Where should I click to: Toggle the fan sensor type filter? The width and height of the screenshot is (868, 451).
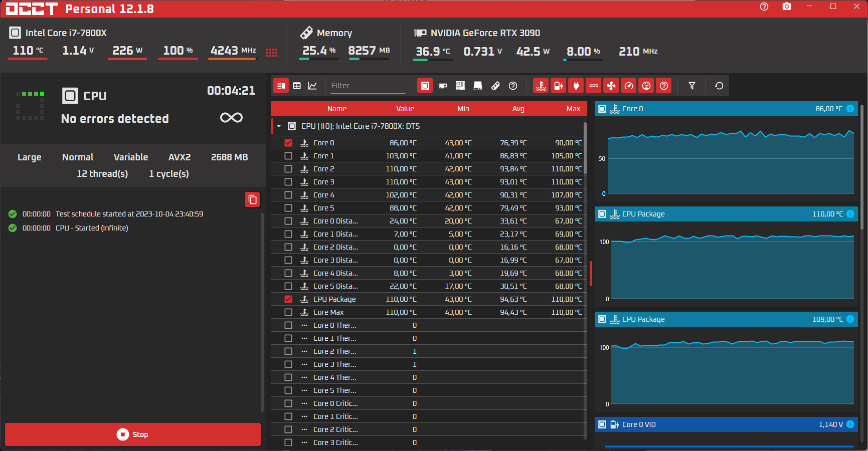click(611, 86)
